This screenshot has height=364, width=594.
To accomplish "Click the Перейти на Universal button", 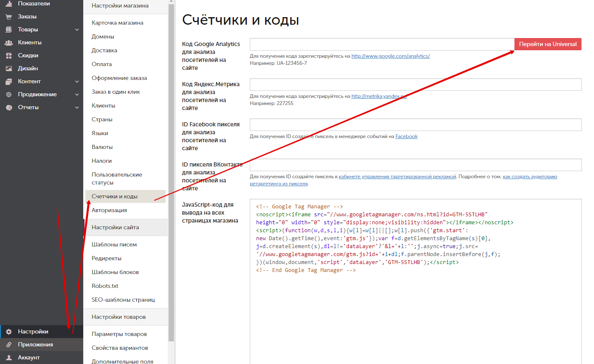I will click(548, 44).
